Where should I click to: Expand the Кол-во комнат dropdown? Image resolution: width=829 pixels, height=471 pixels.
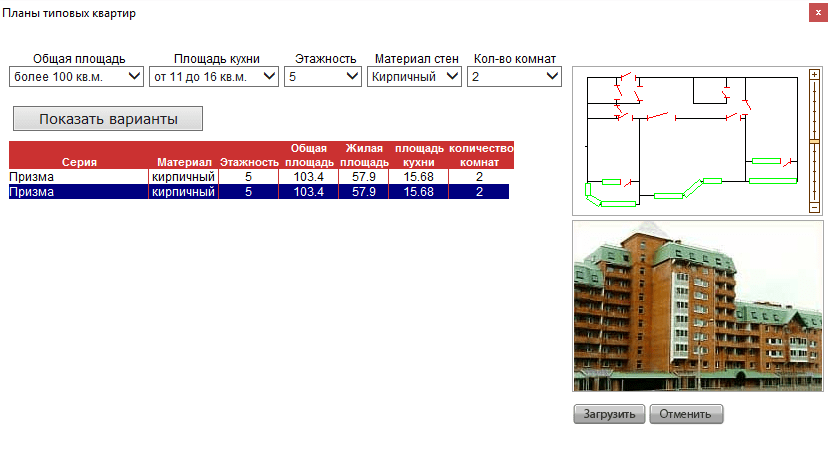pyautogui.click(x=514, y=77)
